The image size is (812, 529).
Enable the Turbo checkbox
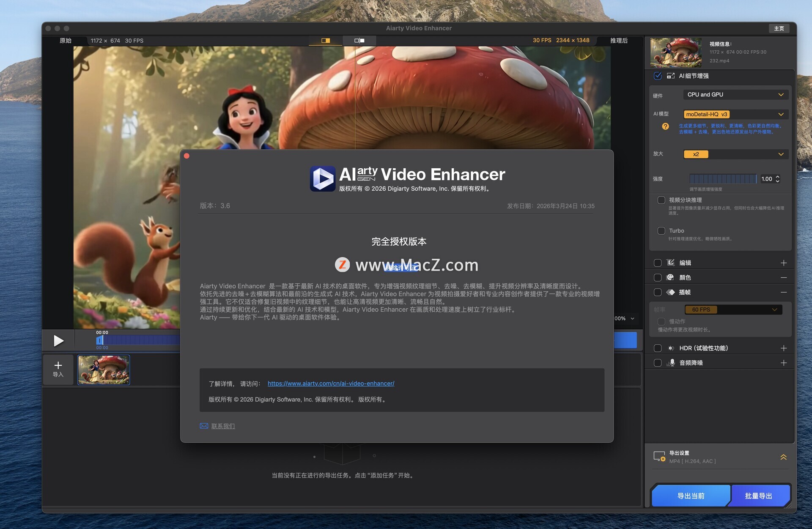pyautogui.click(x=661, y=230)
